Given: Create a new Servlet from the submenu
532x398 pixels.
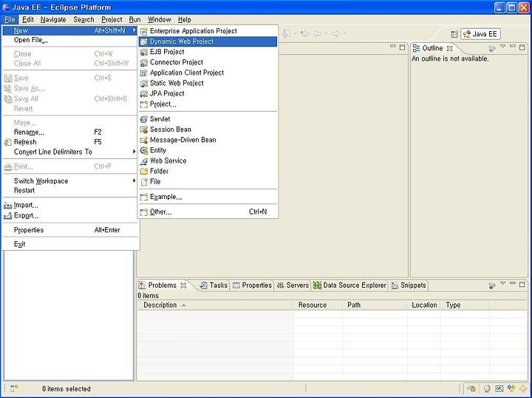Looking at the screenshot, I should point(208,119).
